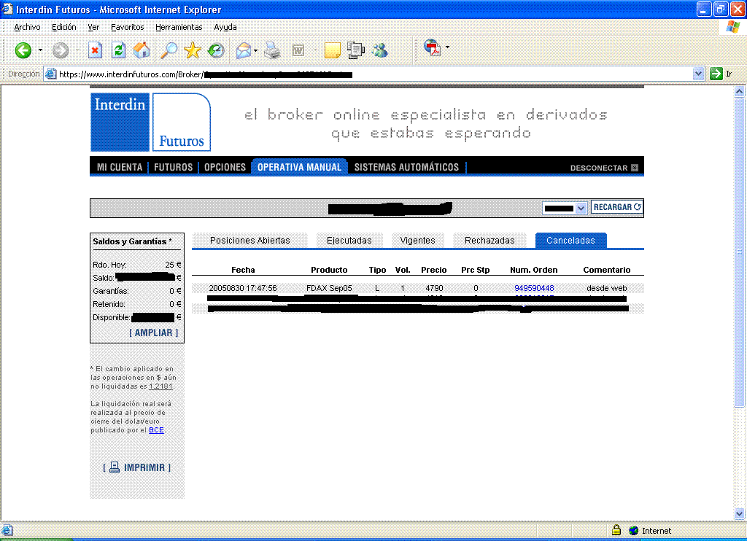Select the OPERATIVA MANUAL tab
Screen dimensions: 747x560
299,167
